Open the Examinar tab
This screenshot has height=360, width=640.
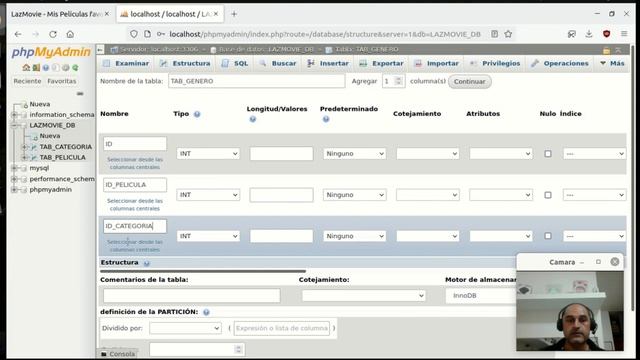pos(126,64)
